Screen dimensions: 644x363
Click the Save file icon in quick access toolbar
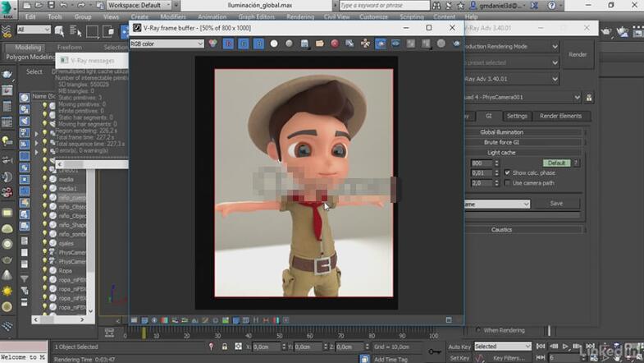pos(52,6)
